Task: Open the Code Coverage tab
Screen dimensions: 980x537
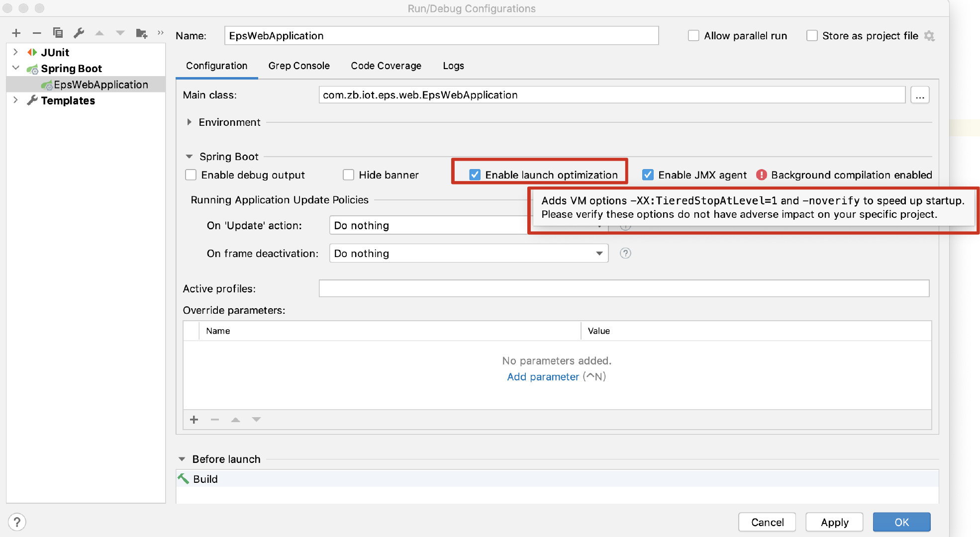Action: tap(386, 66)
